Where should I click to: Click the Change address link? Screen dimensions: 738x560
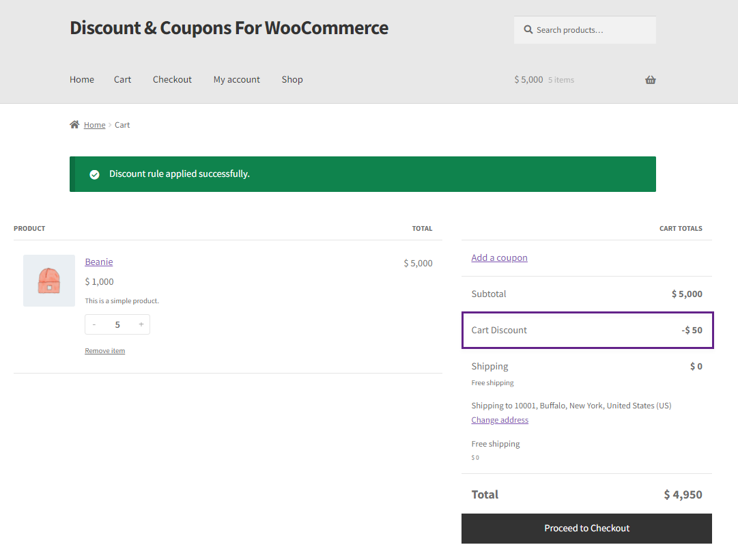500,419
